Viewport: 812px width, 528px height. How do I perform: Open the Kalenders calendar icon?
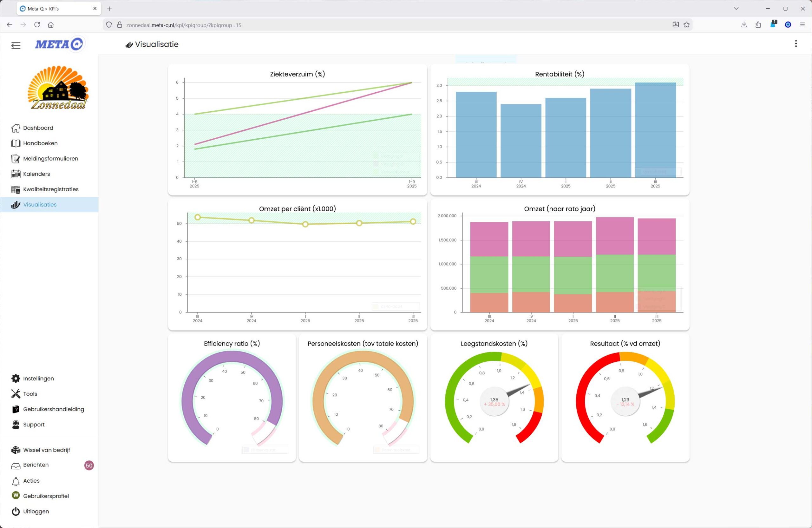click(x=16, y=174)
